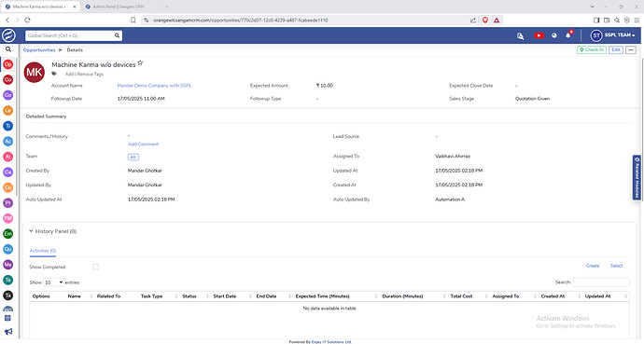Open the purple 'Pr' sidebar icon
The image size is (644, 344).
[7, 203]
